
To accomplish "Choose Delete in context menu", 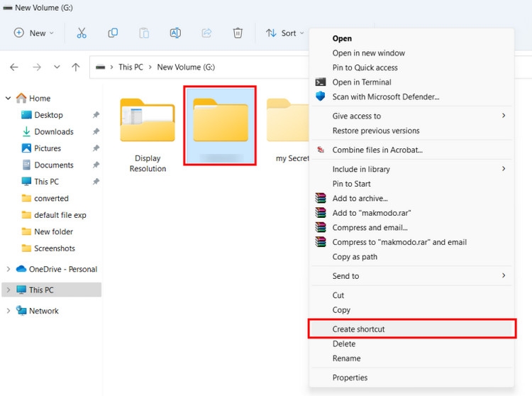I will click(x=411, y=343).
